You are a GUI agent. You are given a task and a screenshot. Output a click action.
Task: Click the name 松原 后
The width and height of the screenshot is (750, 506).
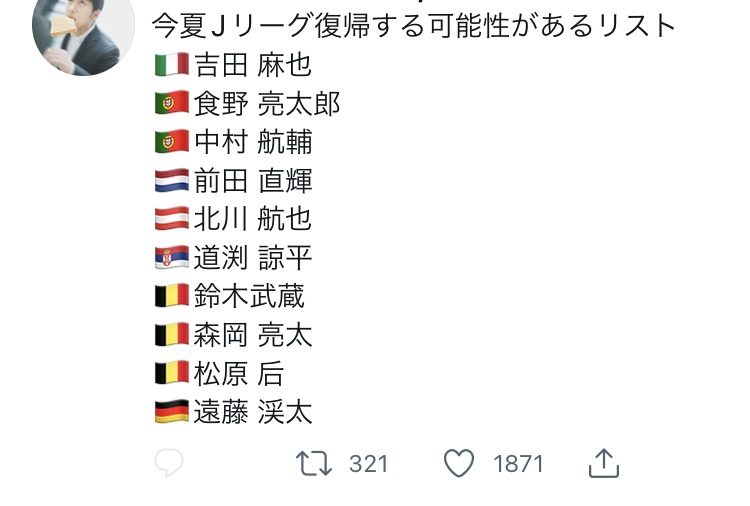coord(239,373)
